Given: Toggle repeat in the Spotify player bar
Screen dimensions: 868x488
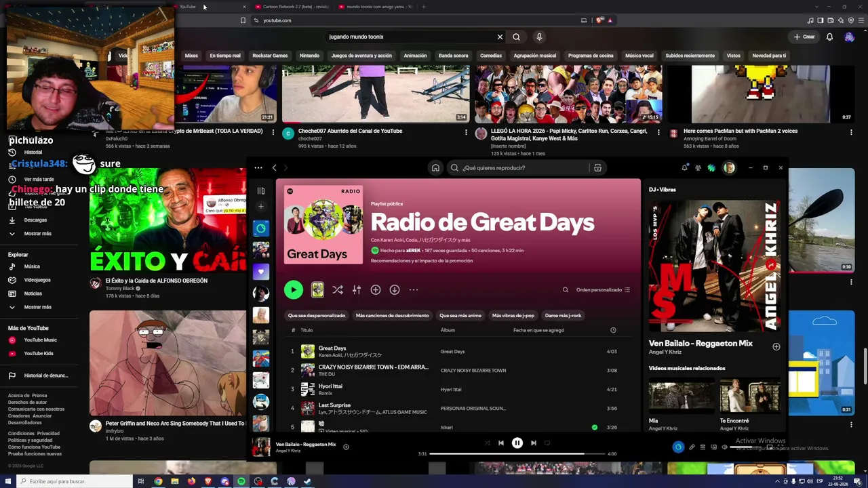Looking at the screenshot, I should (x=547, y=443).
